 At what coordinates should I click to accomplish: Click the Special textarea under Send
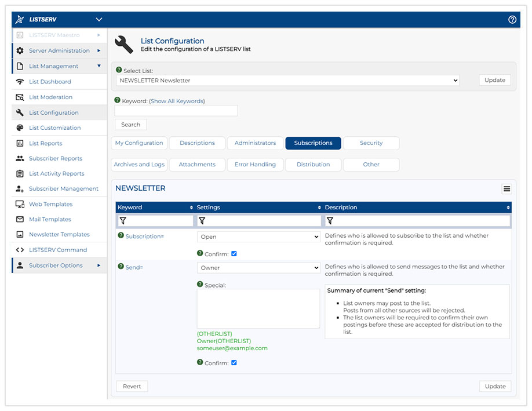(x=258, y=308)
